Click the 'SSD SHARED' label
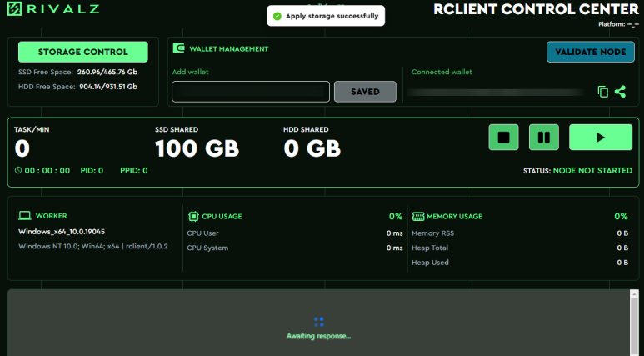 point(177,129)
